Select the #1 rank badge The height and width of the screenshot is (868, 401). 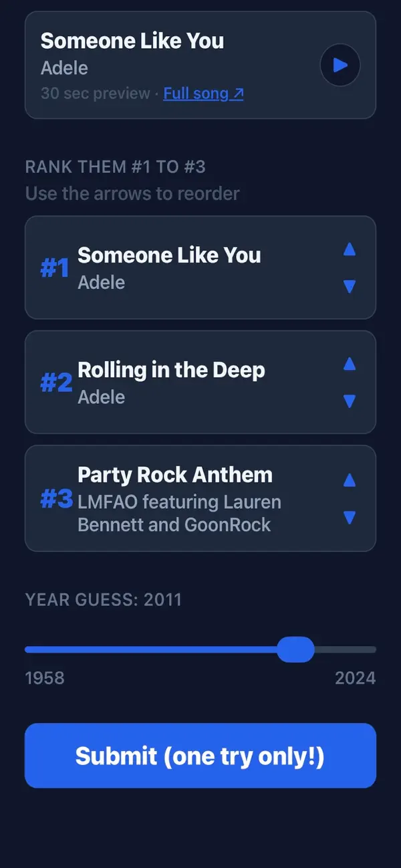tap(55, 269)
